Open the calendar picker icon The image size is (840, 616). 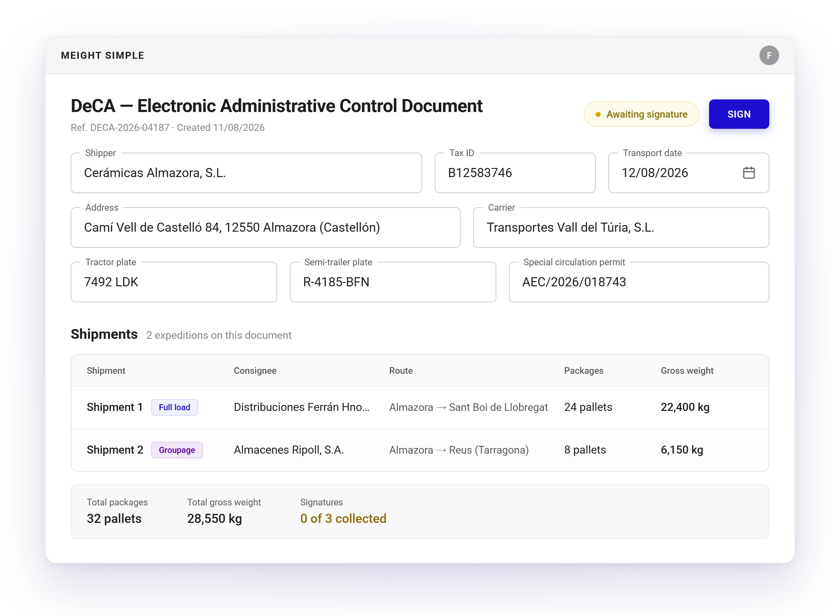pos(749,173)
